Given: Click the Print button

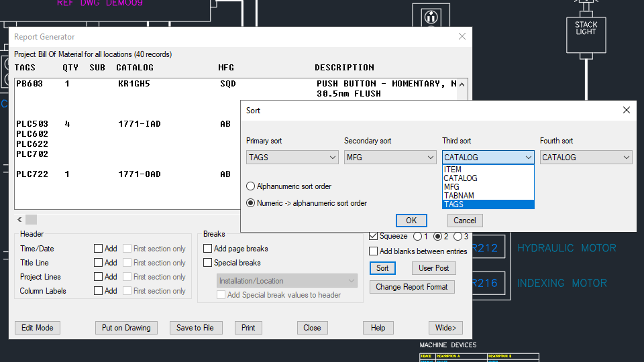Looking at the screenshot, I should coord(248,328).
